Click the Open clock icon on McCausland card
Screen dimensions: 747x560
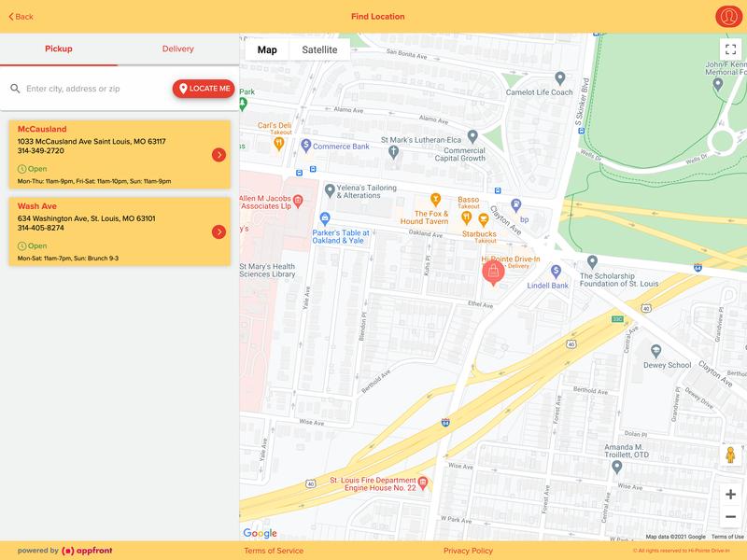[x=21, y=169]
